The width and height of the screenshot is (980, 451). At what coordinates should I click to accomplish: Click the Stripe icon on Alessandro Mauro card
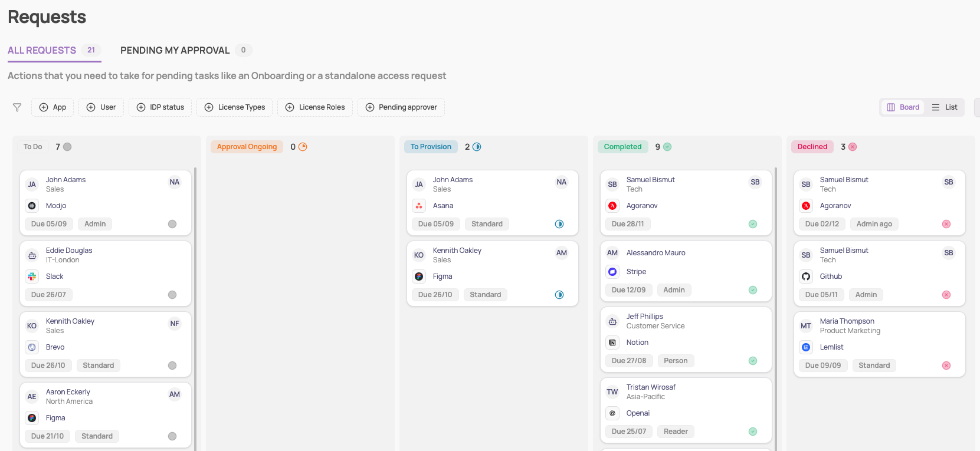[612, 272]
